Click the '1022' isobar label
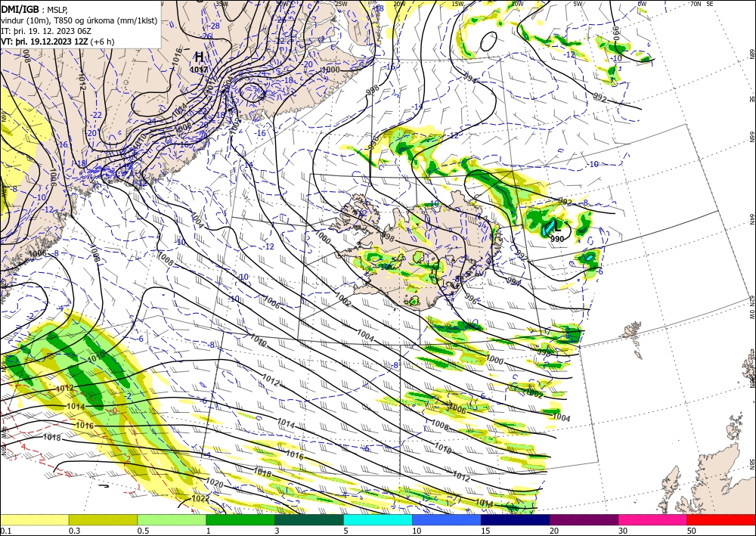The width and height of the screenshot is (756, 536). tap(200, 498)
